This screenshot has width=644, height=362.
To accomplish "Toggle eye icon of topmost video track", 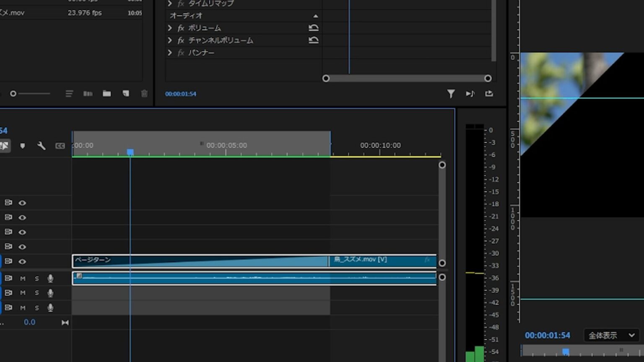I will [x=22, y=203].
